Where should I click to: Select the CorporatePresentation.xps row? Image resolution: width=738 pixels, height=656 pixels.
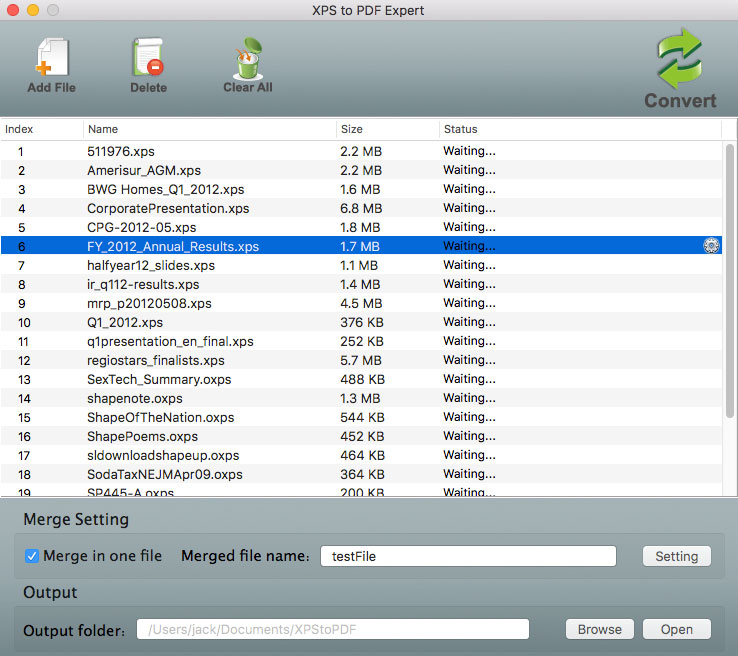click(x=361, y=208)
